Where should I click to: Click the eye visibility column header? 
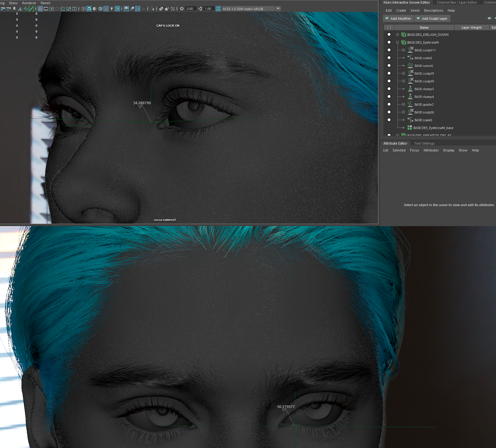pyautogui.click(x=389, y=28)
